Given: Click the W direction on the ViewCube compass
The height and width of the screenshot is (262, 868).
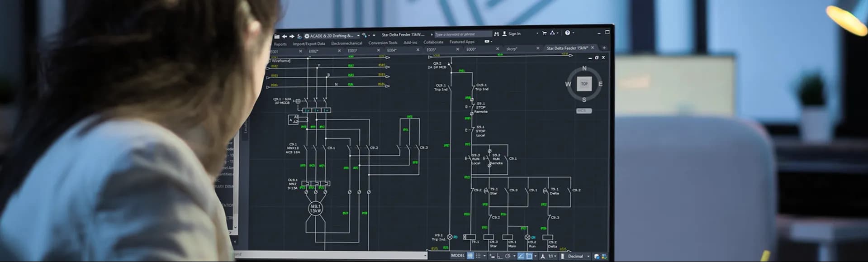Looking at the screenshot, I should 568,84.
